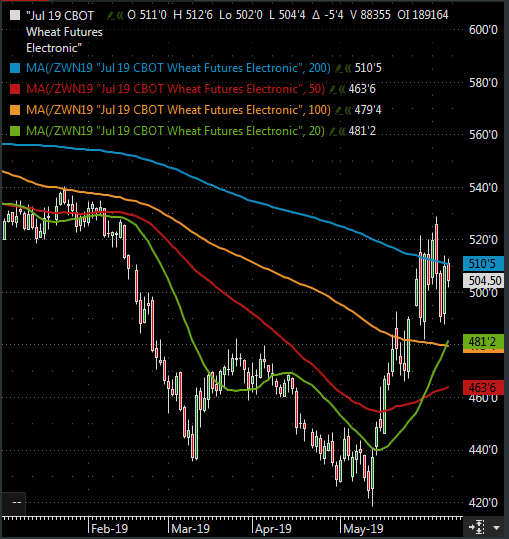Click the open interest OI 189164
Screen dimensions: 509x539
(423, 15)
